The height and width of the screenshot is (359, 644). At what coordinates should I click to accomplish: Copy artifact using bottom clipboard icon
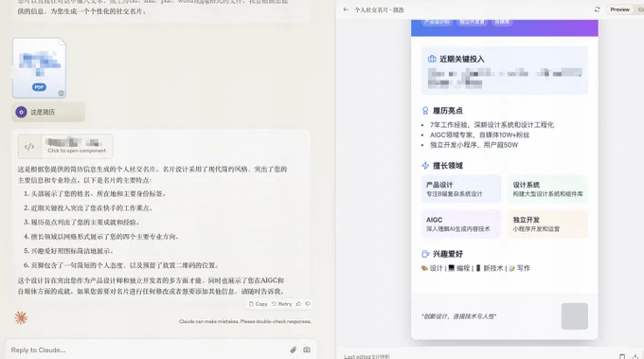click(622, 356)
